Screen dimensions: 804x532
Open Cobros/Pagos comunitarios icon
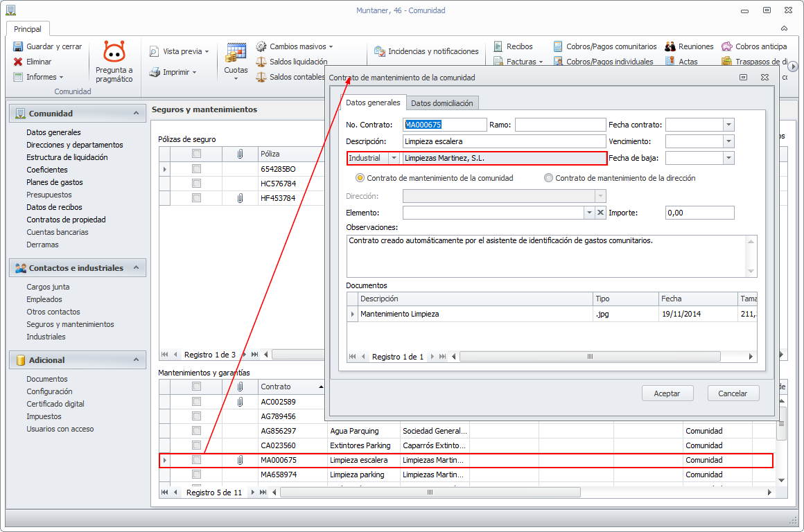[x=558, y=46]
